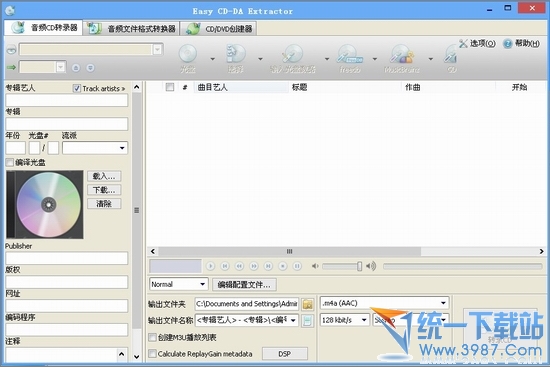550x367 pixels.
Task: Click the load disc round button
Action: pos(90,68)
